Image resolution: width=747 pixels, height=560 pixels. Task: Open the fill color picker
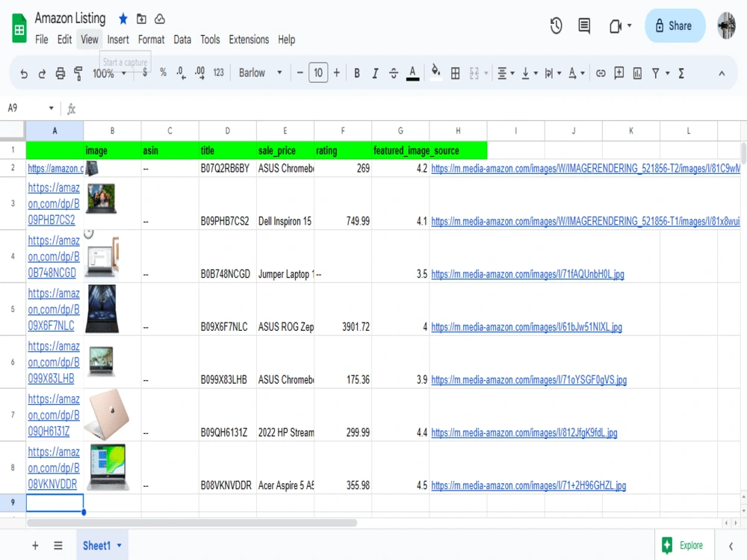(436, 72)
